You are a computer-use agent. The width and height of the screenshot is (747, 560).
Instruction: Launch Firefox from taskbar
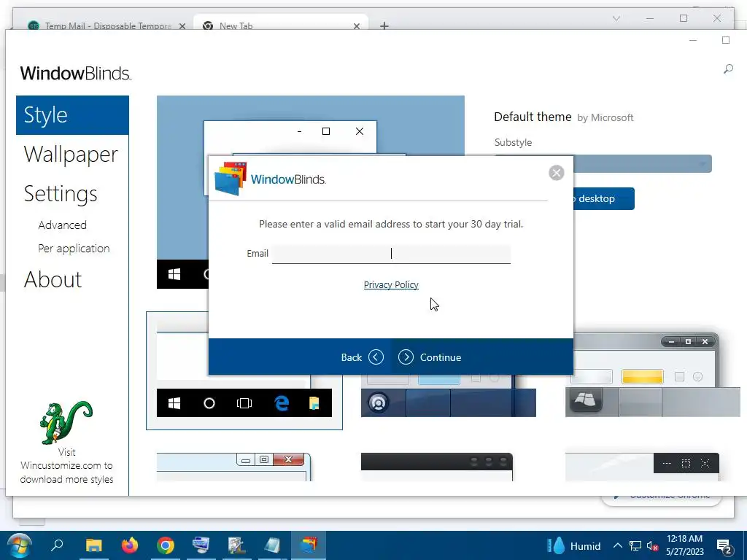coord(130,545)
